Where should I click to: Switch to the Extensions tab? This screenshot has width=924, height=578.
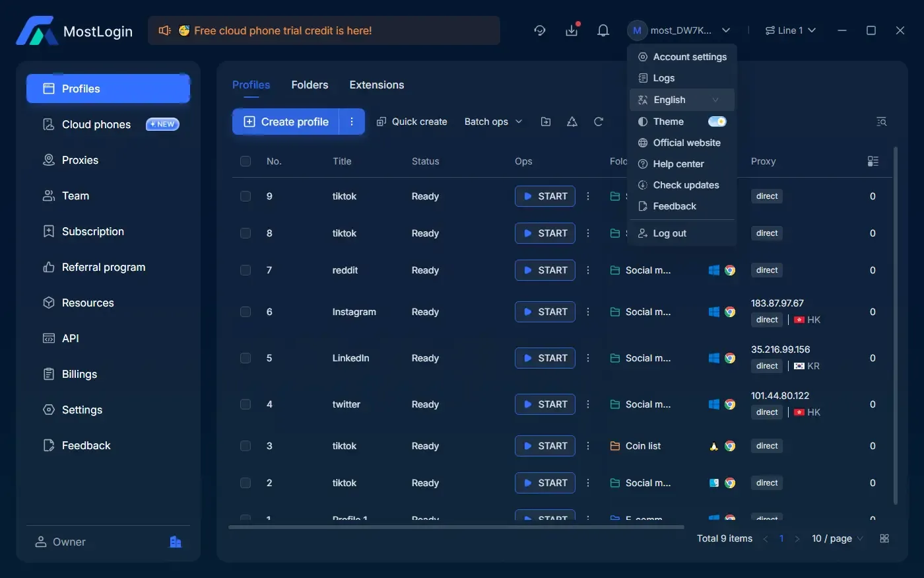click(376, 85)
